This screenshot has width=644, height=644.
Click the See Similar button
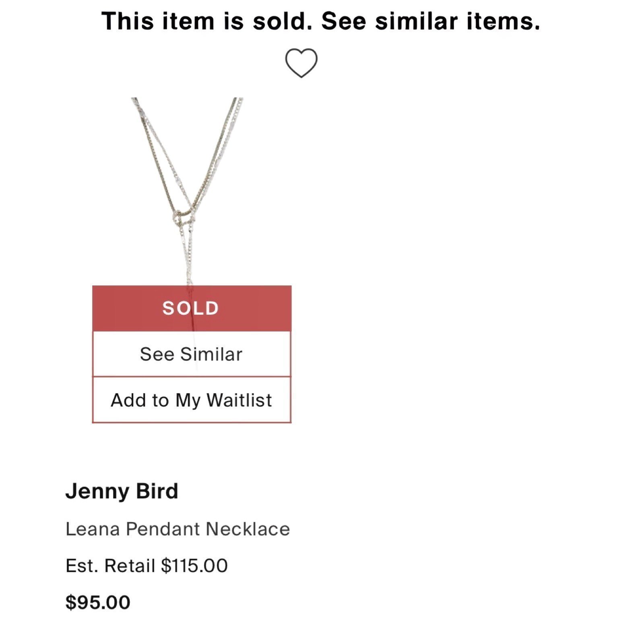click(x=192, y=354)
